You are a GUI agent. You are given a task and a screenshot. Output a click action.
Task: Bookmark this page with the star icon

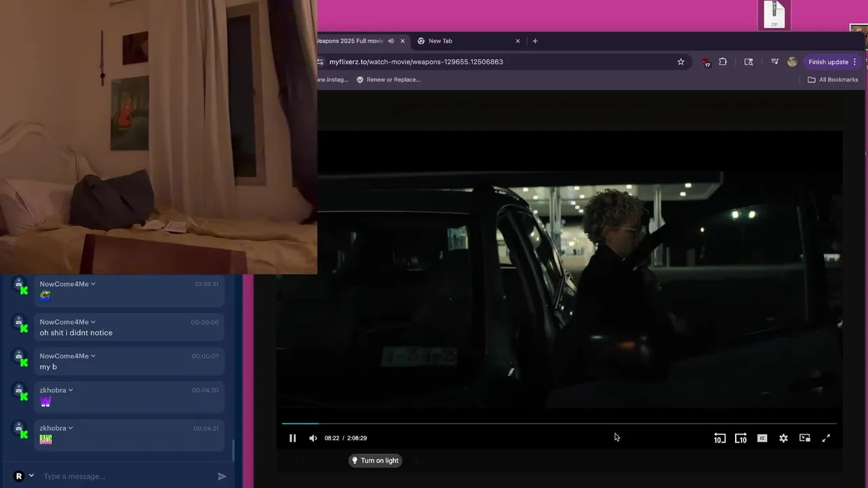pos(681,62)
